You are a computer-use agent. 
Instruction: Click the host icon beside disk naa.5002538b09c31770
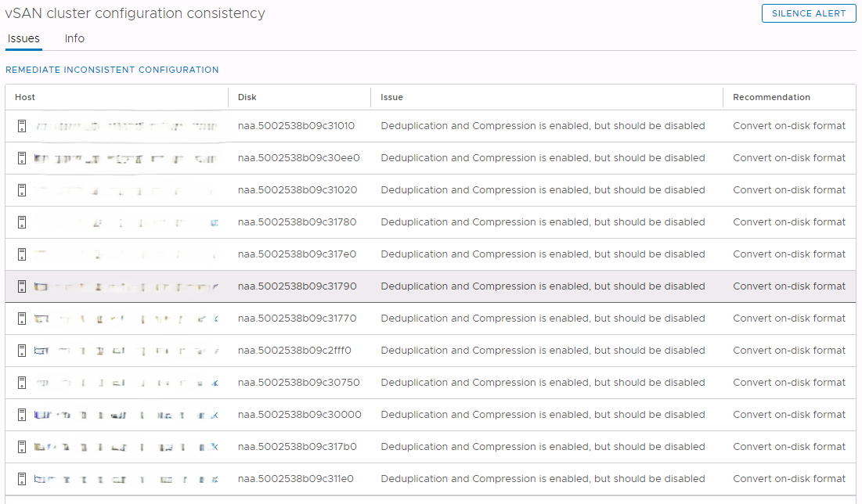21,318
